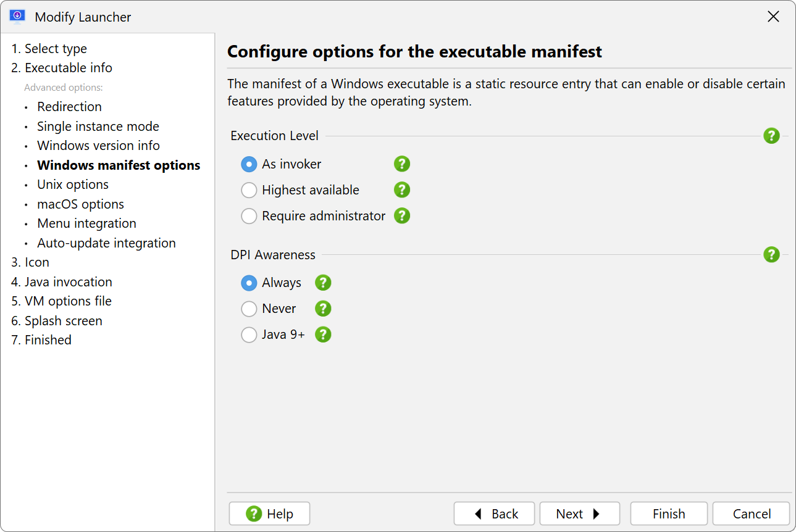The image size is (796, 532).
Task: Open help icon for Execution Level section
Action: click(771, 136)
